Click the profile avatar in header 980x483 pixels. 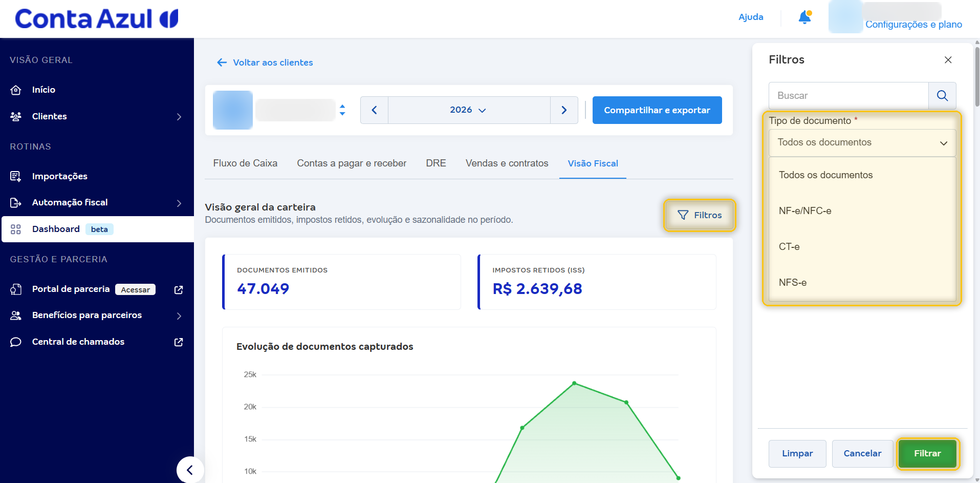(x=845, y=17)
